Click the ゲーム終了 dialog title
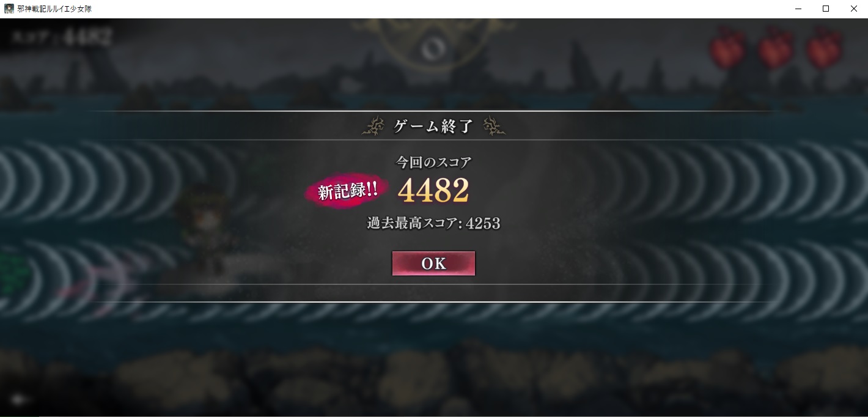The image size is (868, 417). point(433,127)
